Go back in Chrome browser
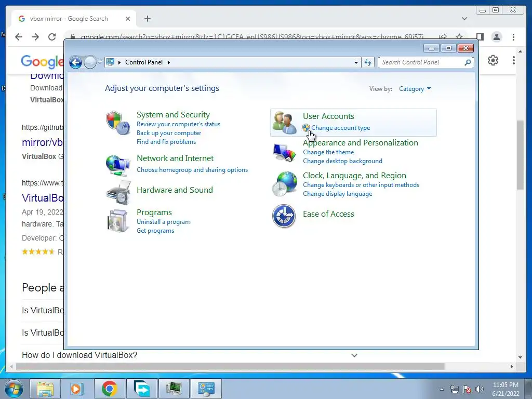The width and height of the screenshot is (532, 399). pos(19,37)
